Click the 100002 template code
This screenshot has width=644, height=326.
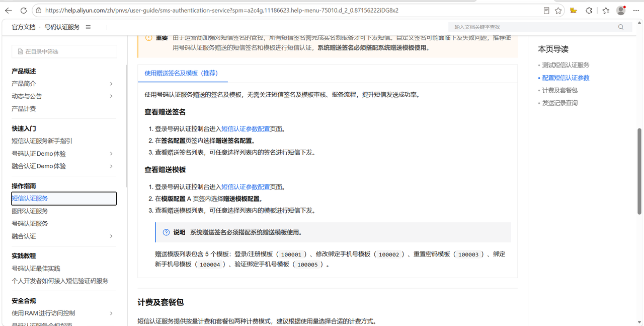389,255
